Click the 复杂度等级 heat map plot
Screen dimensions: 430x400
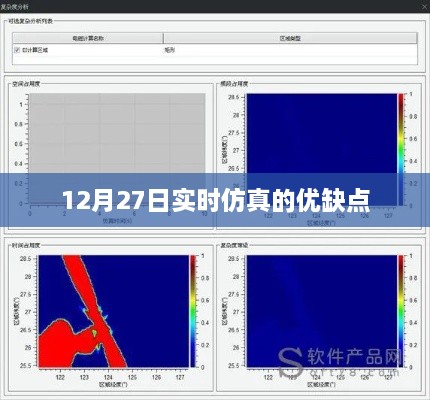(x=321, y=311)
